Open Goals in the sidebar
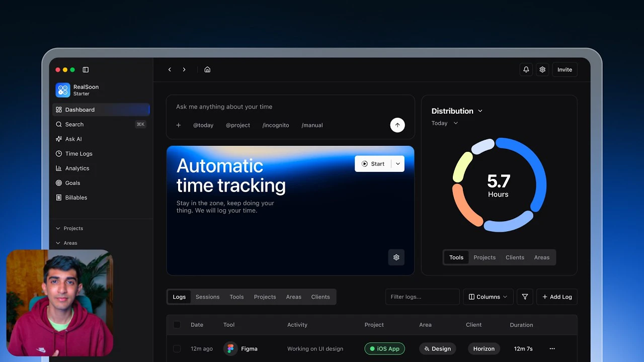Screen dimensions: 644x362 point(101,183)
